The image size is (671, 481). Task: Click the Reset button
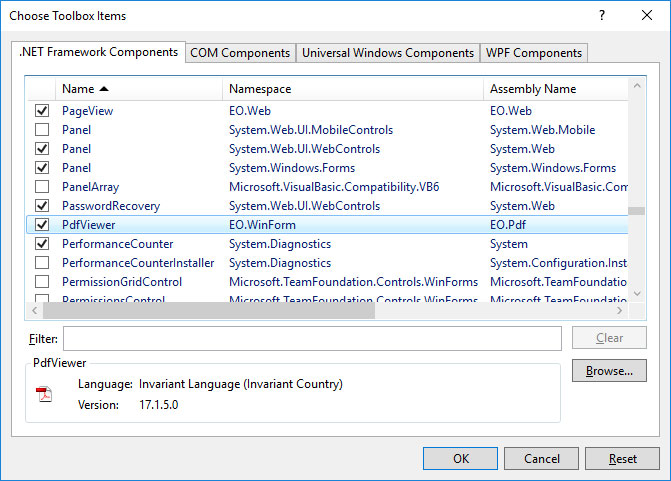pyautogui.click(x=622, y=459)
